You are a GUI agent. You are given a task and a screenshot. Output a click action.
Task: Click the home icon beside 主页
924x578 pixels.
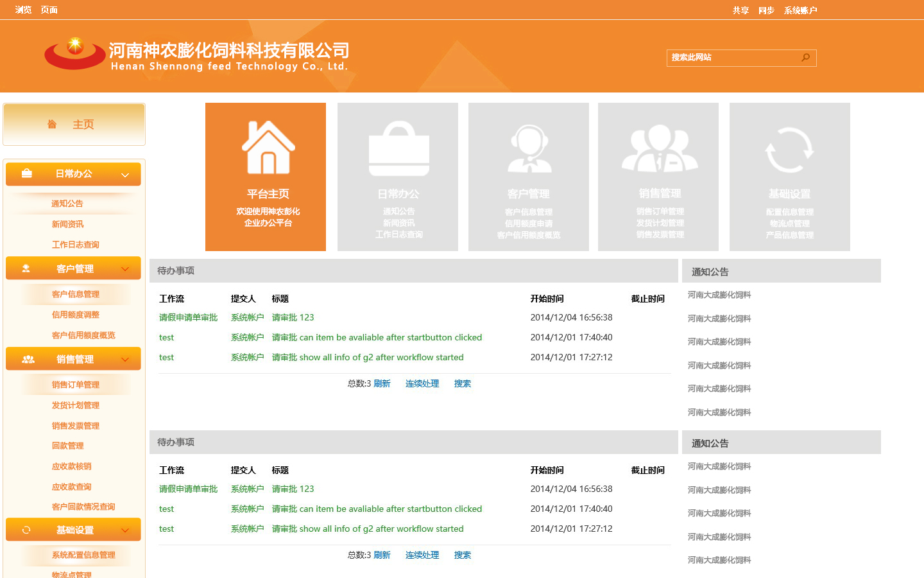point(52,124)
